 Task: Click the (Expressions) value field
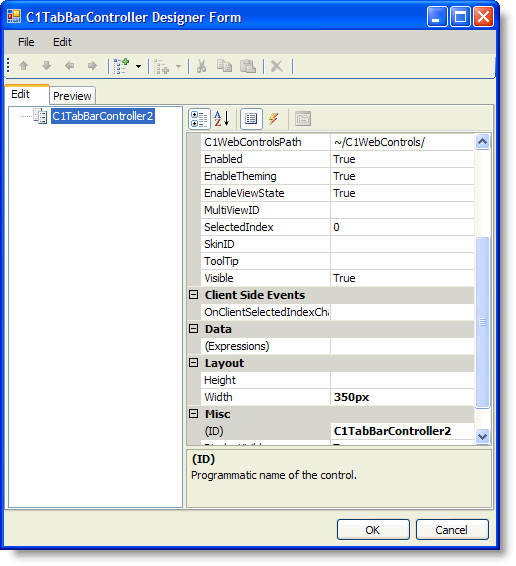(402, 346)
